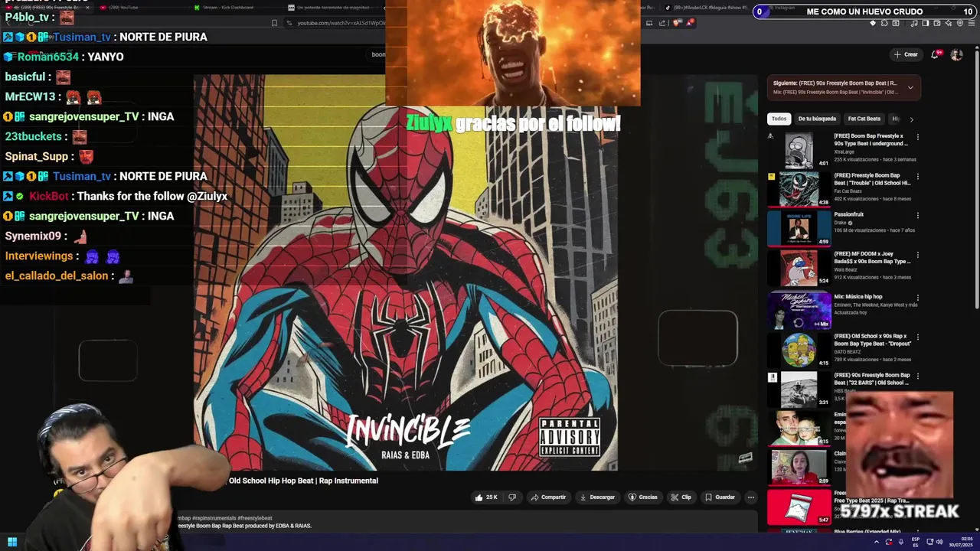Click the browser share page icon
980x551 pixels.
(x=662, y=23)
